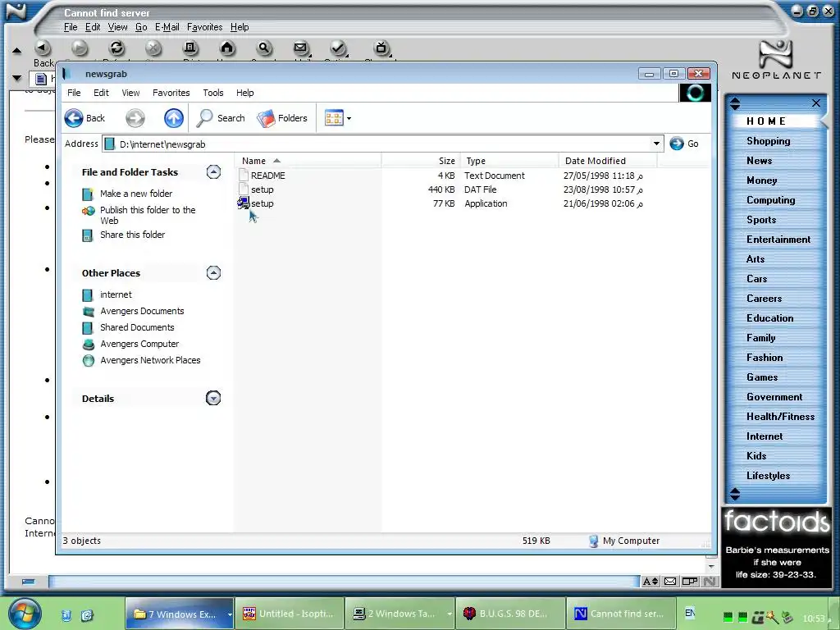Open Explorer Edit menu
The image size is (840, 630).
click(x=101, y=93)
